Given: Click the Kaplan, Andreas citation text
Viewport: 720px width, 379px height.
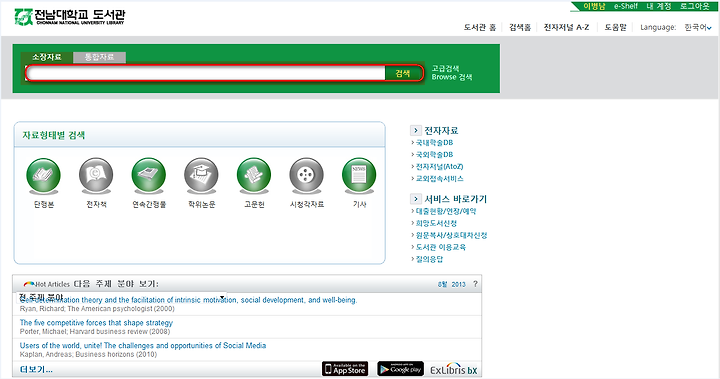Looking at the screenshot, I should [x=88, y=354].
